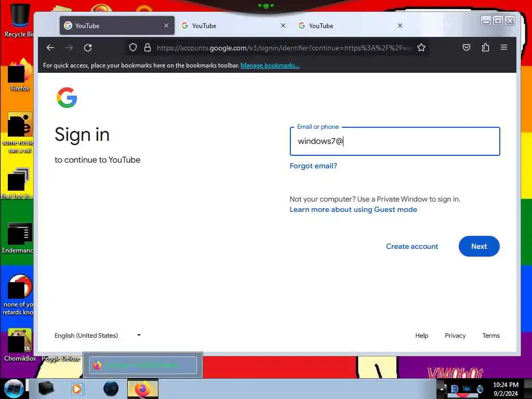Image resolution: width=532 pixels, height=399 pixels.
Task: Click the 10:24 PM taskbar clock
Action: click(506, 385)
